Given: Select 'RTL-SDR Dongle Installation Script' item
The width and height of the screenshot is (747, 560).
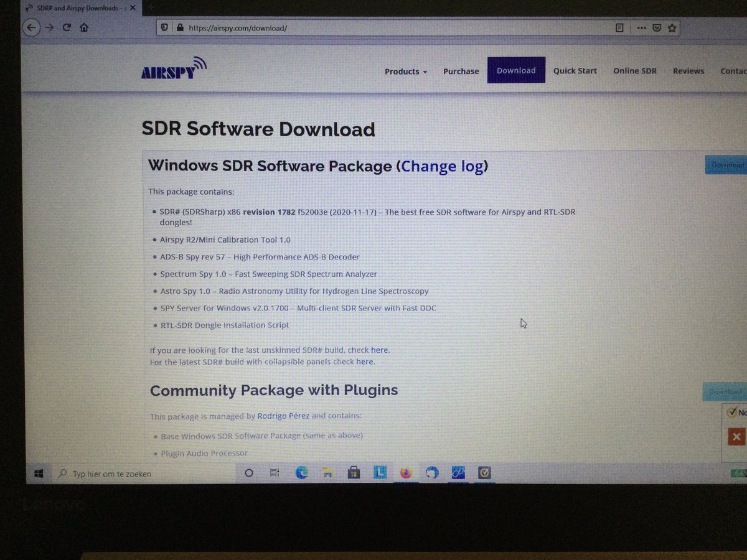Looking at the screenshot, I should (x=225, y=325).
